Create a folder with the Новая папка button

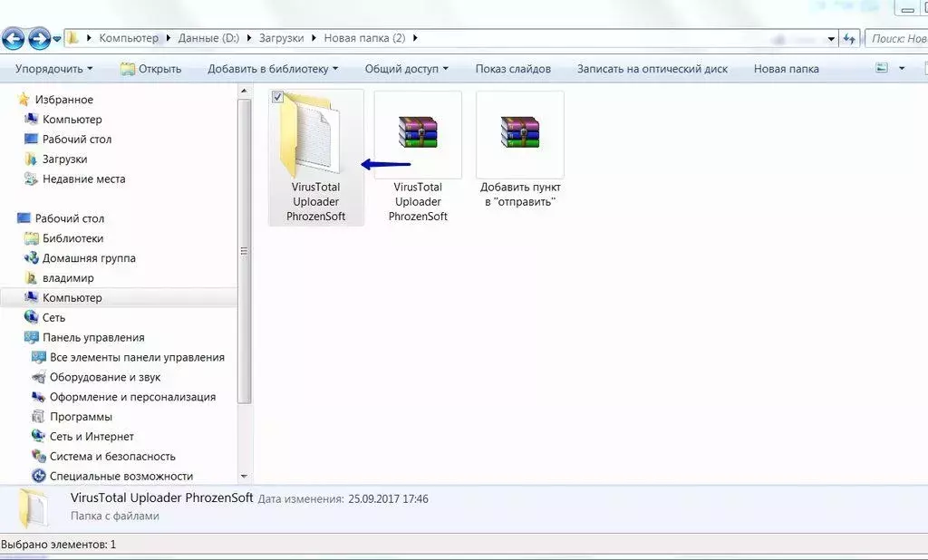click(786, 69)
